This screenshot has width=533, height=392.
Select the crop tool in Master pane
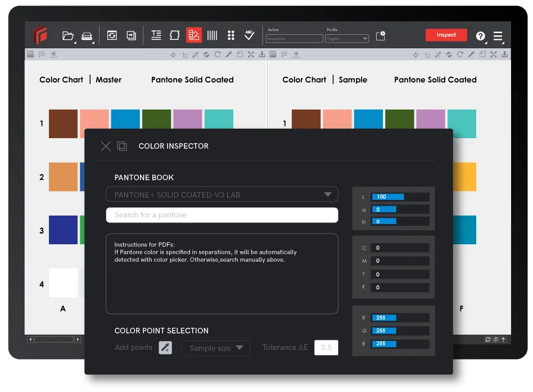pos(184,54)
